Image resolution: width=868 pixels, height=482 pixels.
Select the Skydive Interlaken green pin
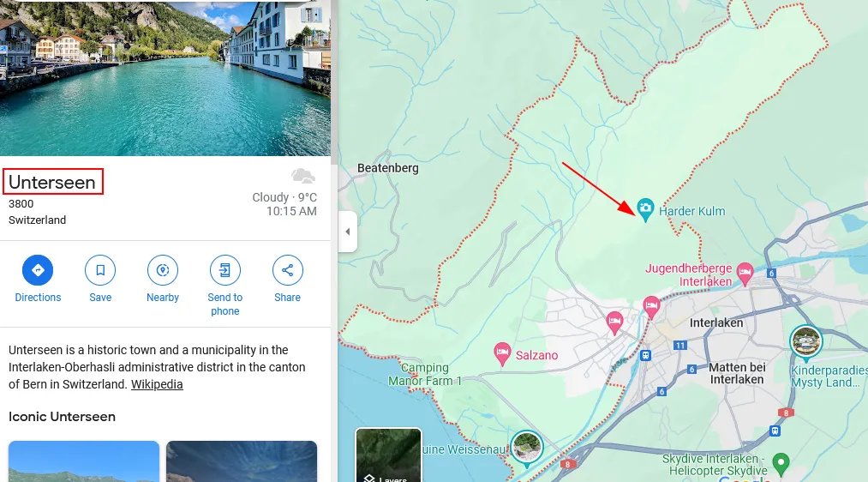[781, 464]
